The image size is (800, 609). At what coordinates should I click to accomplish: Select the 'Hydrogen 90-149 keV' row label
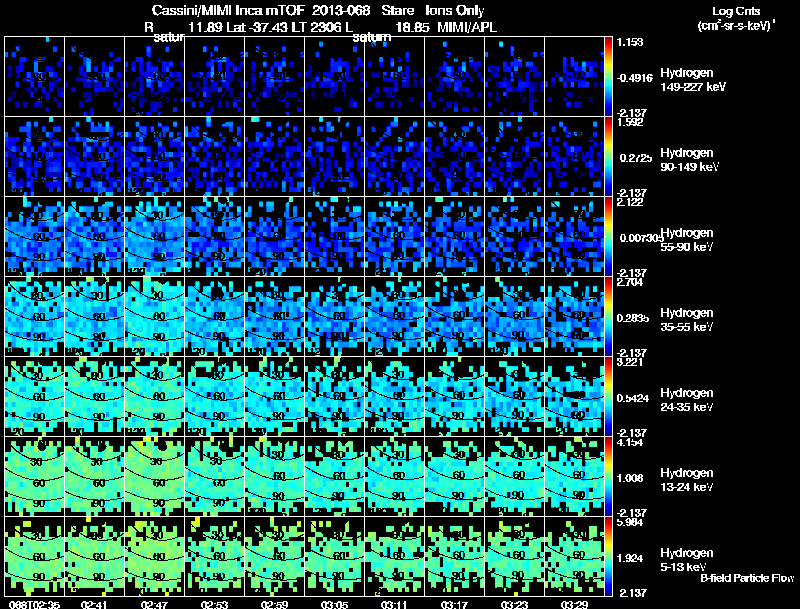pos(690,160)
